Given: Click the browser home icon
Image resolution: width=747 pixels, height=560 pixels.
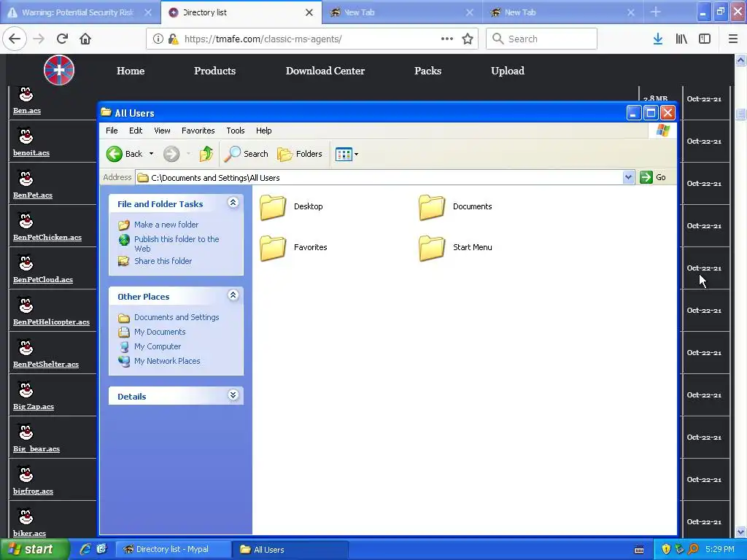Looking at the screenshot, I should click(85, 39).
